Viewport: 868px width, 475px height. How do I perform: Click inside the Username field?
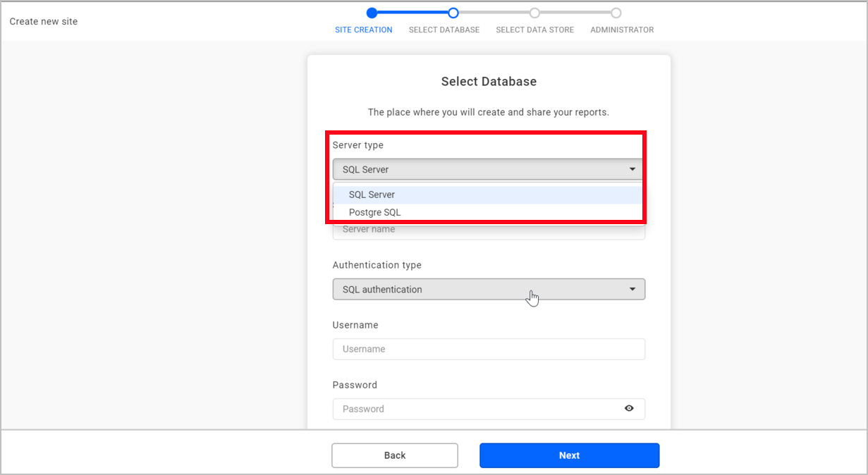(x=489, y=349)
